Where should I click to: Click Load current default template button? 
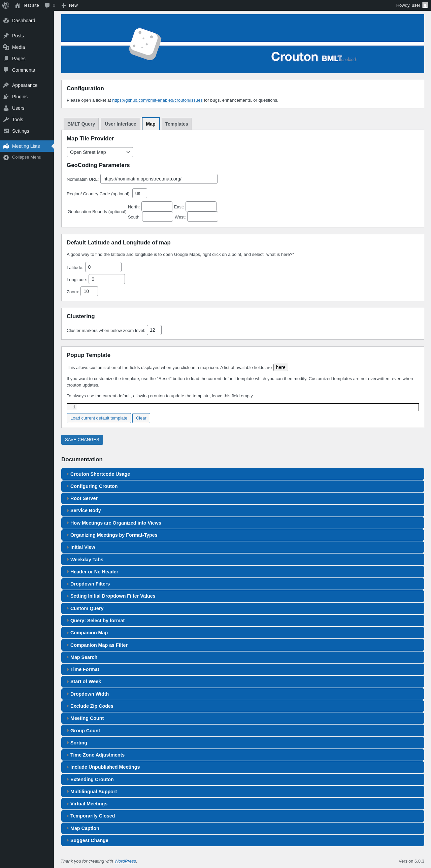pyautogui.click(x=99, y=418)
